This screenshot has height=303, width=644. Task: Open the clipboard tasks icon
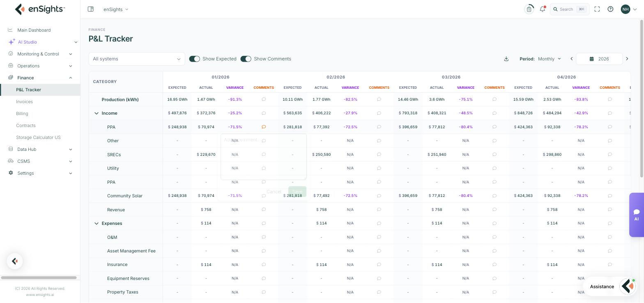[529, 9]
